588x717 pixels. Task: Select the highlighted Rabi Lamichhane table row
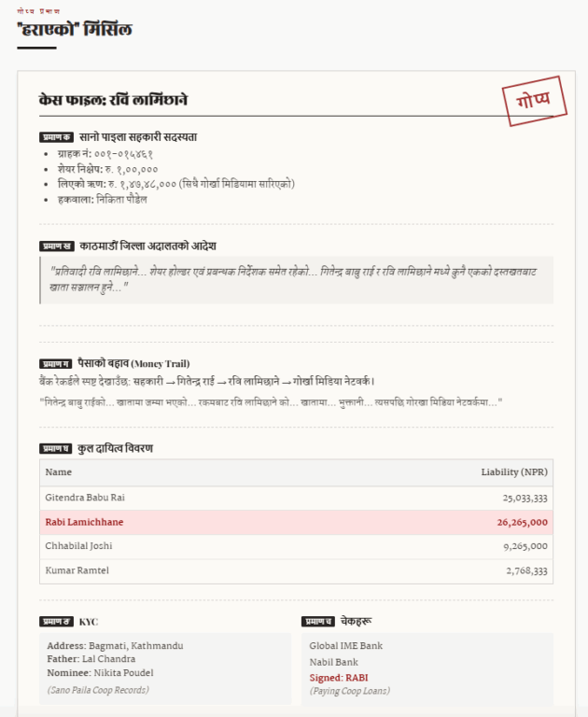point(296,522)
